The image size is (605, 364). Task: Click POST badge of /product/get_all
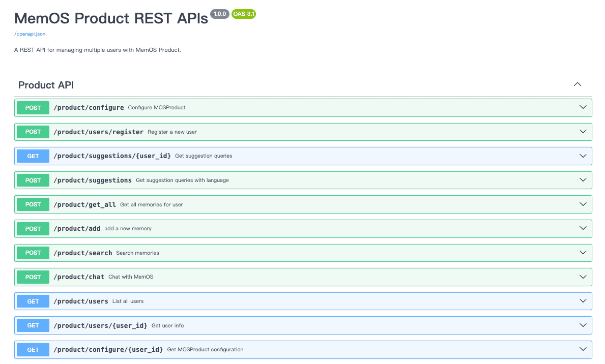(33, 204)
